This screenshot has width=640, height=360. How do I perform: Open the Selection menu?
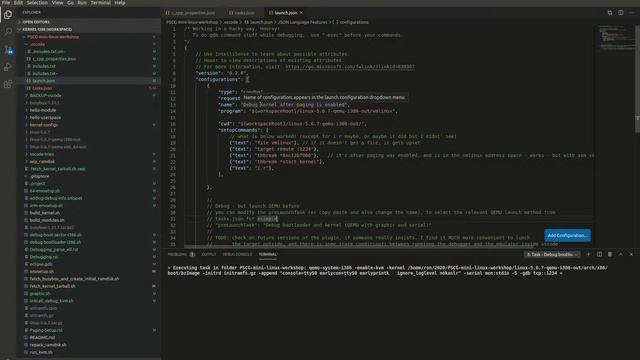coord(37,2)
